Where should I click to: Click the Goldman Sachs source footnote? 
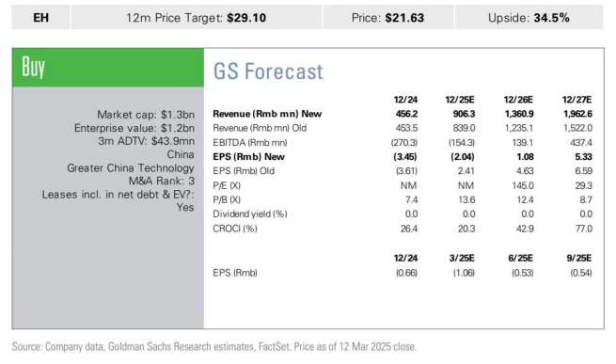coord(214,347)
